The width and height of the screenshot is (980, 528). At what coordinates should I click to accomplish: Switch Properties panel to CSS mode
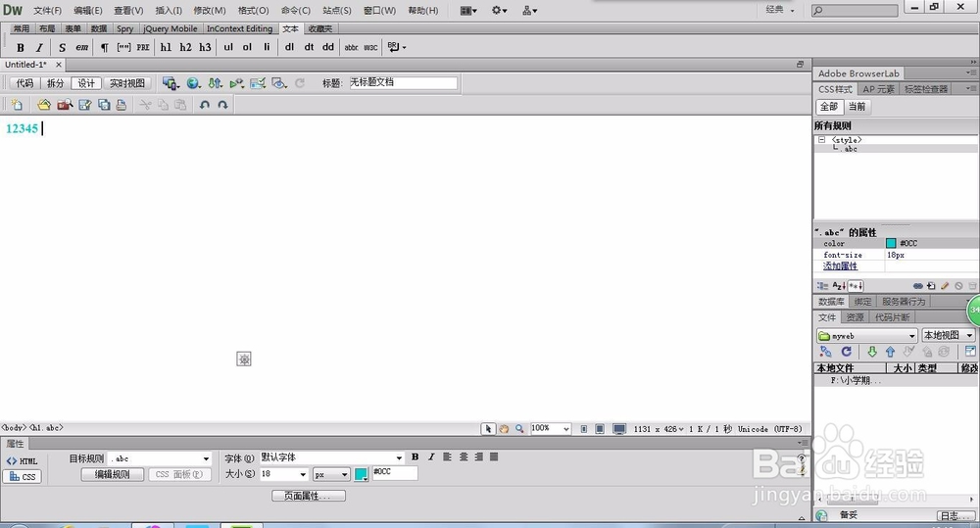point(23,477)
